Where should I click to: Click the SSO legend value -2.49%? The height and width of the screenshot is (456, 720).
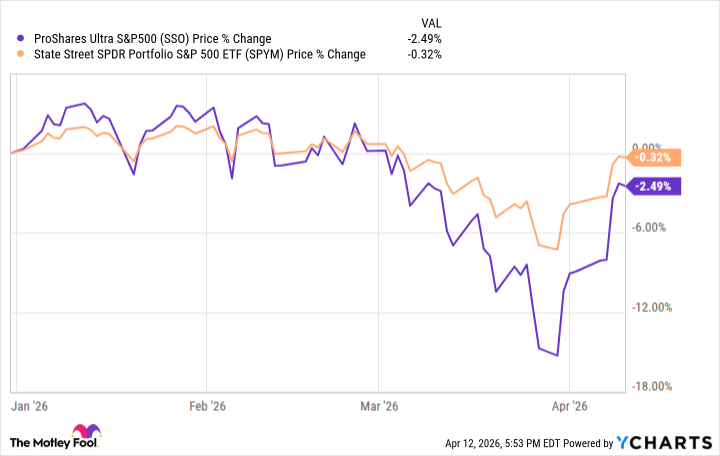(424, 39)
